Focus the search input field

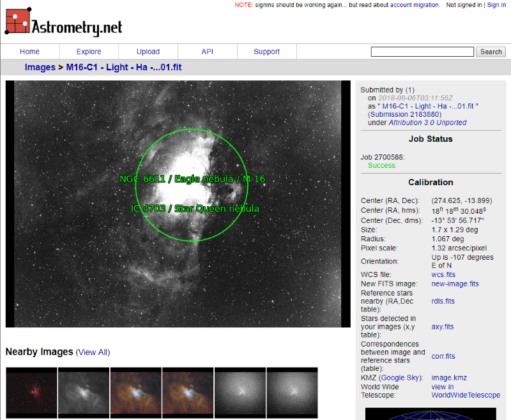tap(422, 52)
